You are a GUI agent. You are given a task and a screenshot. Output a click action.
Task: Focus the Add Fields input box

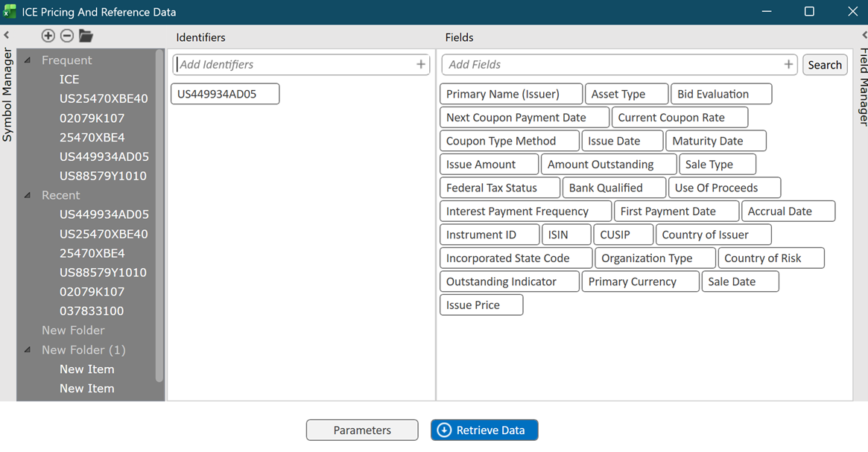pos(611,65)
